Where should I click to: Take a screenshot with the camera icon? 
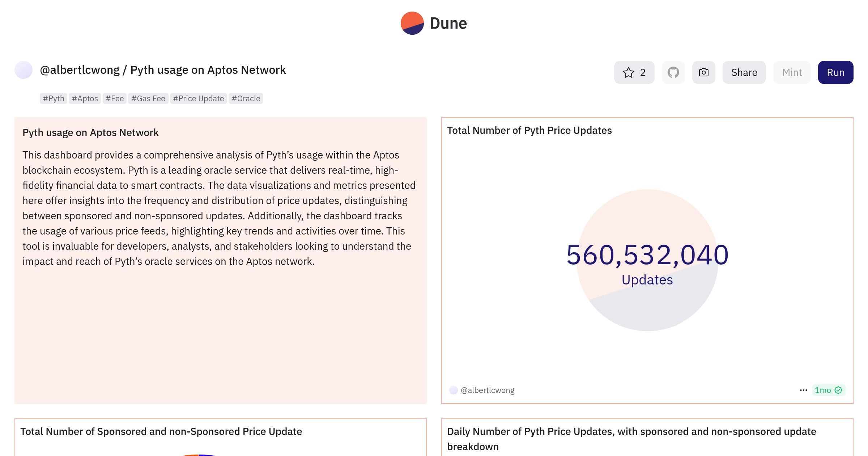click(x=703, y=72)
